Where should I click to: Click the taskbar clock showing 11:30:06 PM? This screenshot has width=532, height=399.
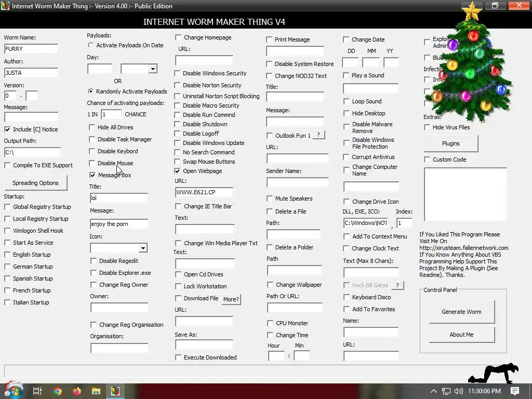(484, 391)
